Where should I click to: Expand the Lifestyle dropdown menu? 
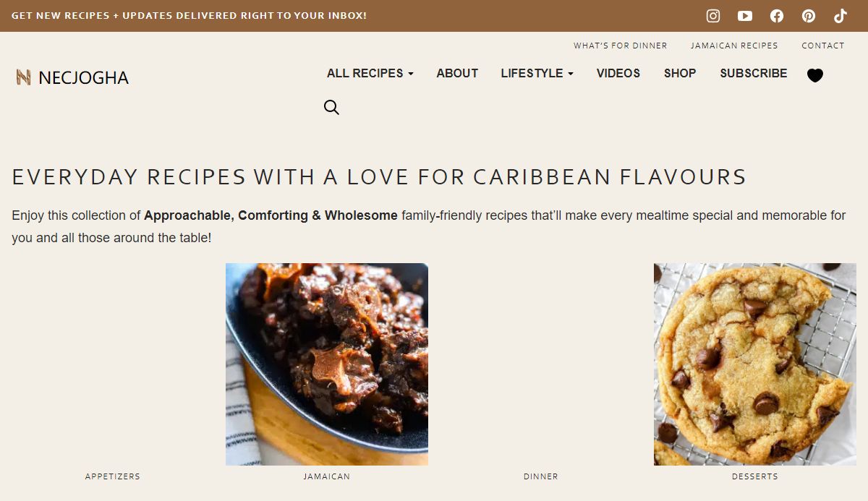(537, 73)
